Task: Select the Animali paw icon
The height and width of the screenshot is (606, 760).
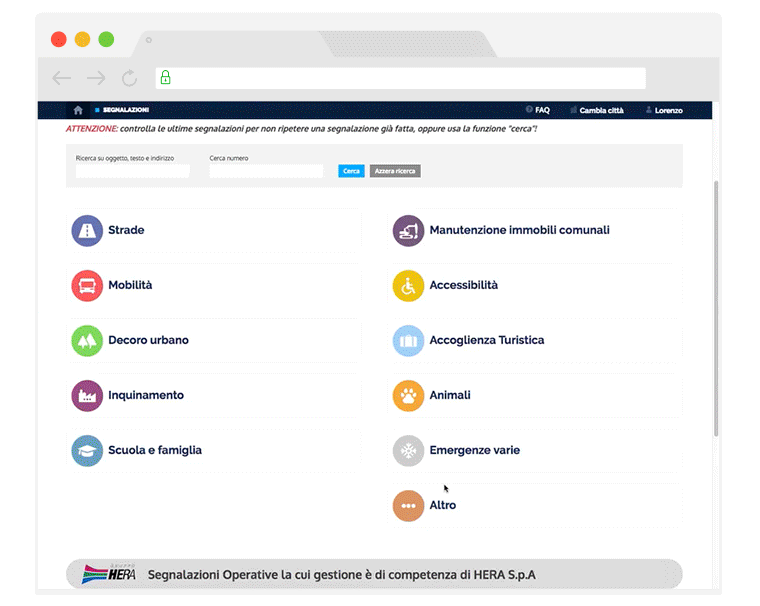Action: pyautogui.click(x=408, y=396)
